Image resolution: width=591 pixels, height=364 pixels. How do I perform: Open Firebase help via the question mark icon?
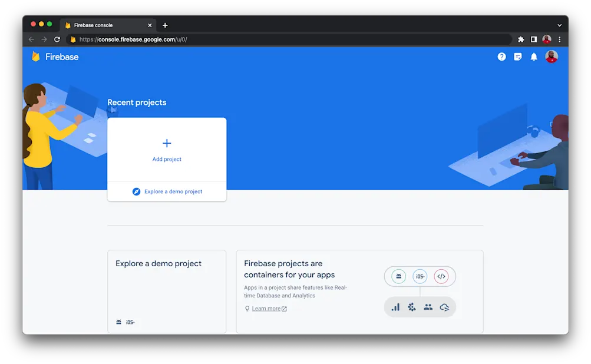point(501,57)
